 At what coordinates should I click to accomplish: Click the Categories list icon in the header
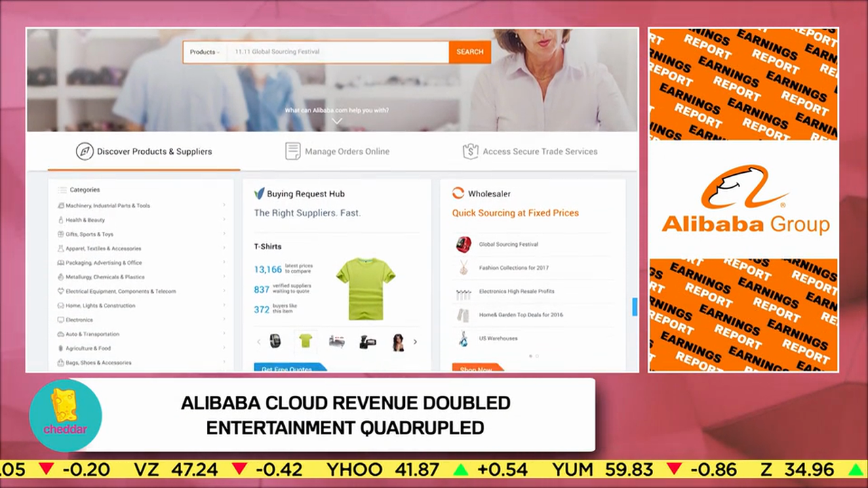62,190
